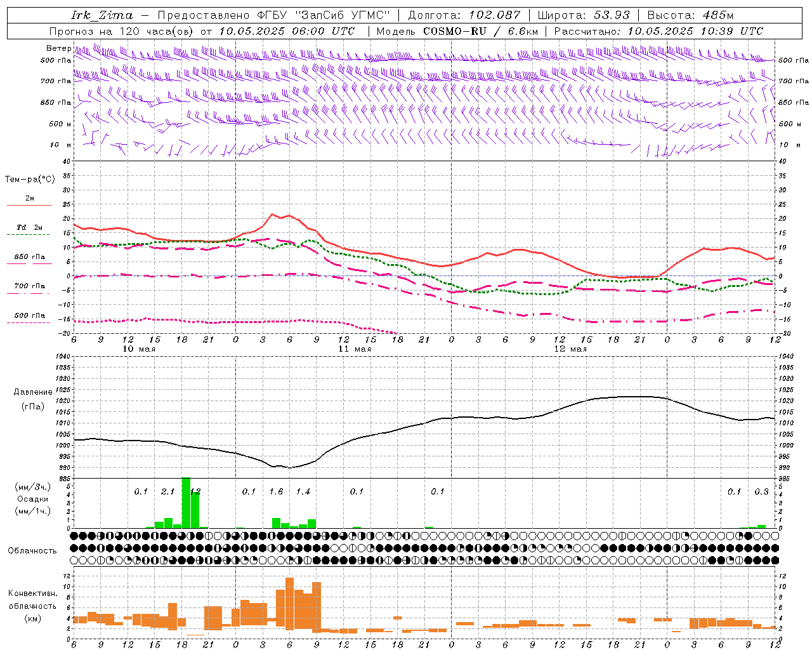The width and height of the screenshot is (812, 650).
Task: Click the 'Td 2м' dew point legend entry
Action: (x=30, y=227)
